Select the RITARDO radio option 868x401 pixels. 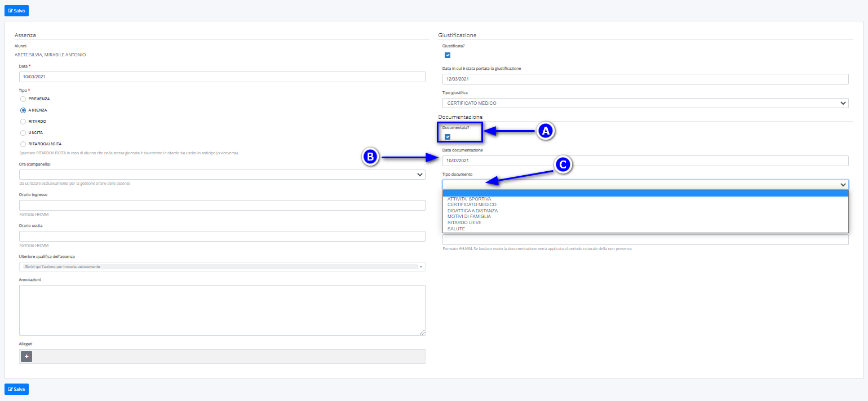(x=23, y=122)
